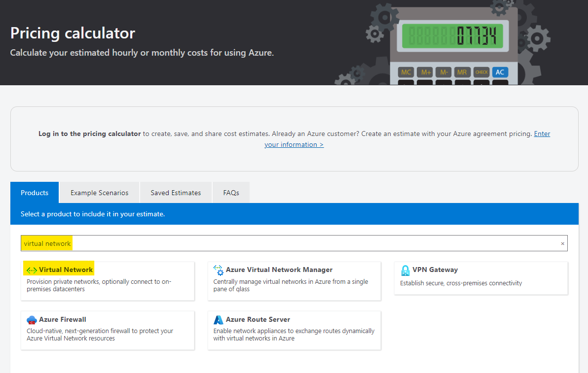Click the VPN Gateway lock icon

(405, 270)
